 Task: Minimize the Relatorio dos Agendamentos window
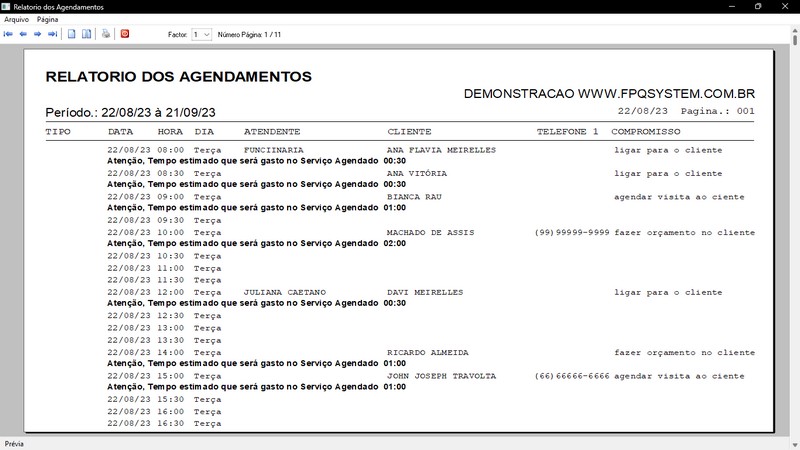click(x=732, y=7)
